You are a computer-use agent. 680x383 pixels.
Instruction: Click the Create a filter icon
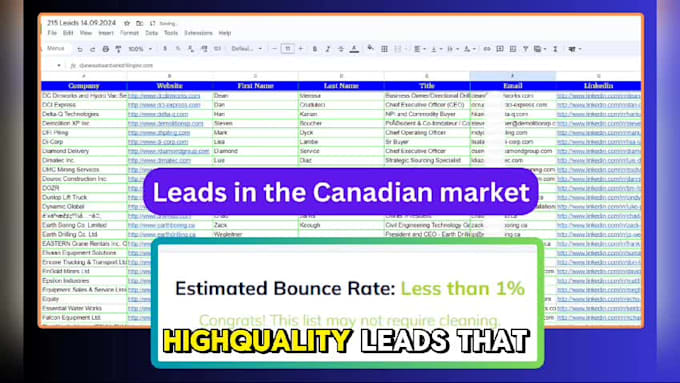click(x=525, y=49)
